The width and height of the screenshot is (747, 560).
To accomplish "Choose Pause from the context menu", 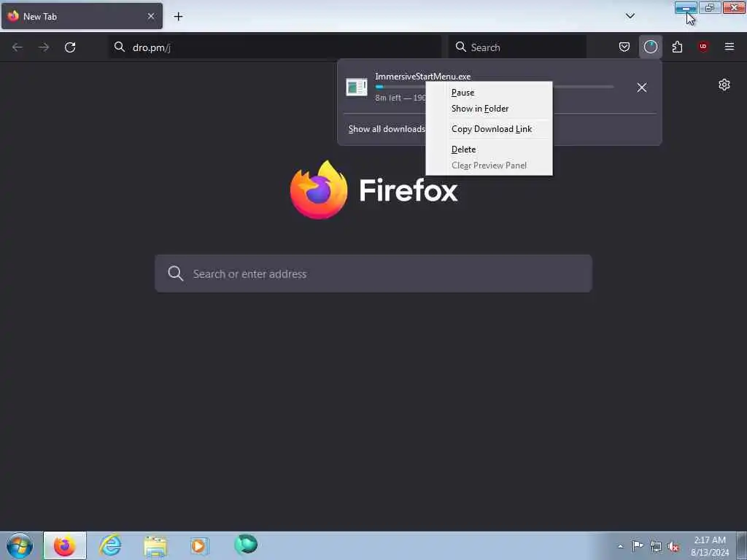I will tap(489, 93).
